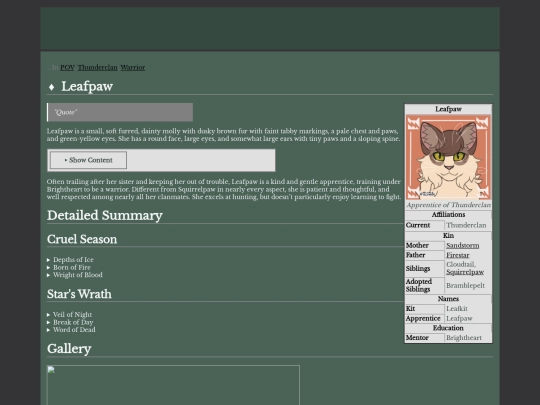Image resolution: width=540 pixels, height=405 pixels.
Task: Open the Thunderclan category link
Action: (x=97, y=68)
